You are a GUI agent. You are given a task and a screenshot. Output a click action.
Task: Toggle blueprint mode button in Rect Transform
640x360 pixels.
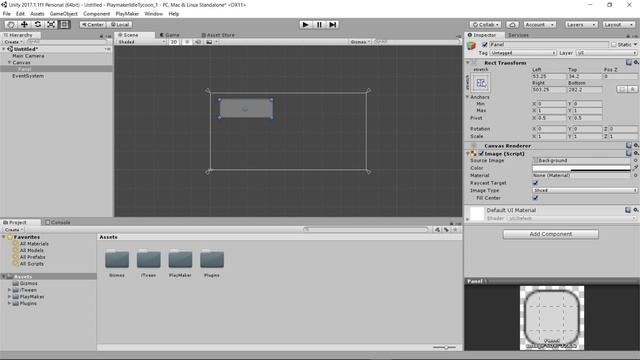click(x=621, y=89)
